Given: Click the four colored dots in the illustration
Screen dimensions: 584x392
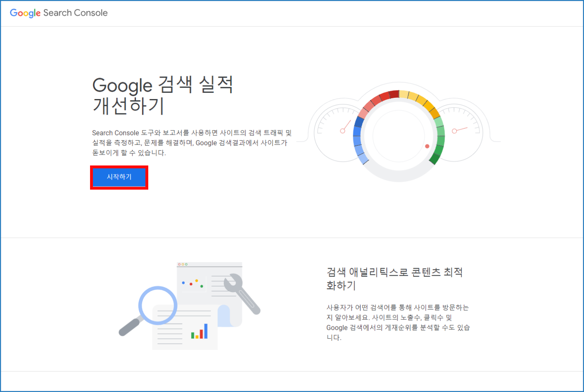Looking at the screenshot, I should tap(193, 283).
